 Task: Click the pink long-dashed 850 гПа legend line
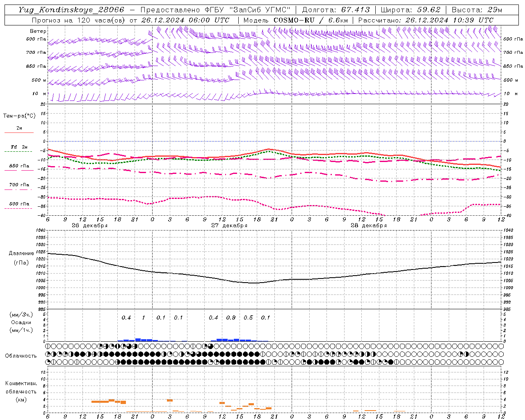pyautogui.click(x=19, y=170)
